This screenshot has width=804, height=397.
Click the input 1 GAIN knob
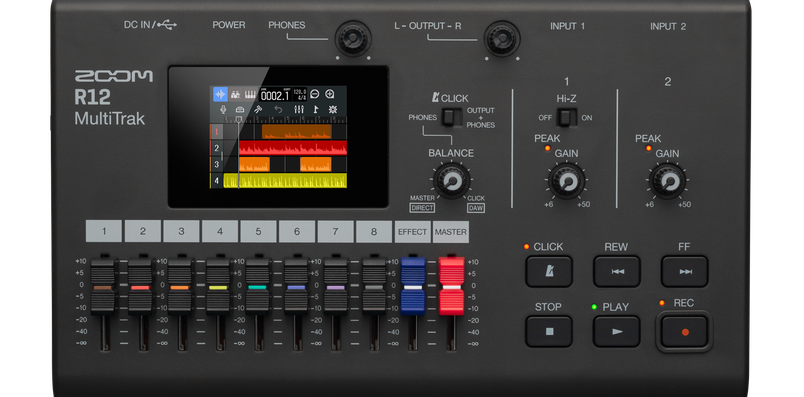tap(567, 181)
